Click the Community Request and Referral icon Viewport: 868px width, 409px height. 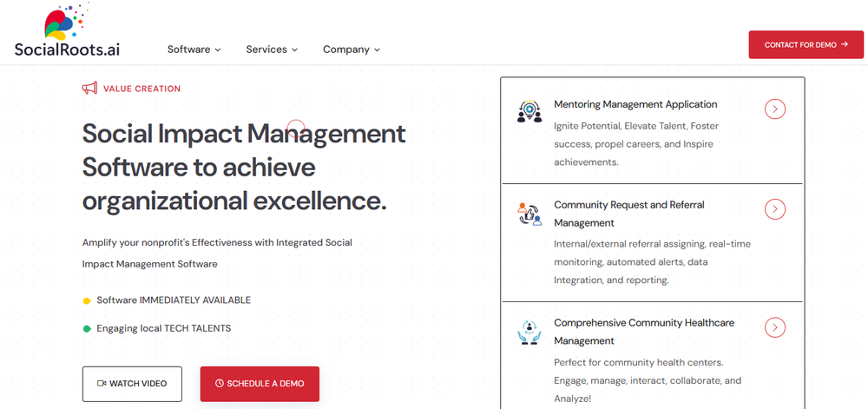coord(529,214)
